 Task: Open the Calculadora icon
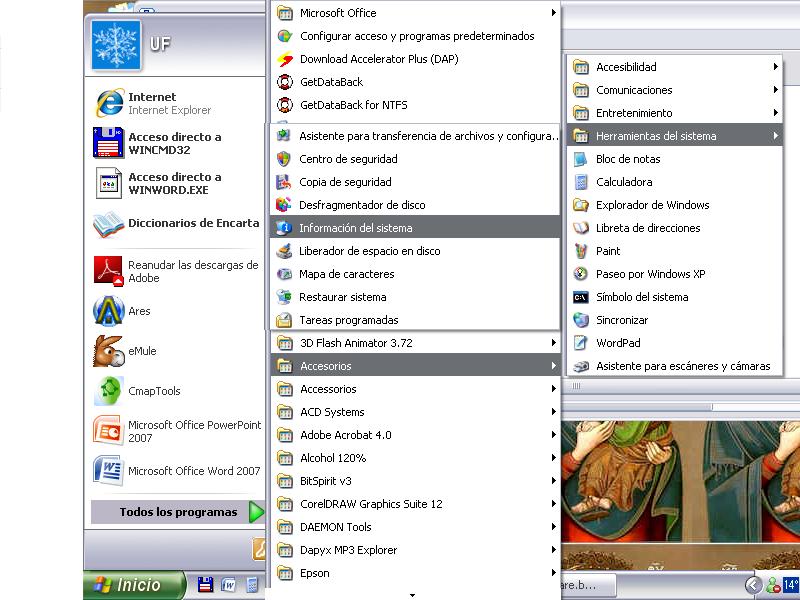(x=581, y=182)
